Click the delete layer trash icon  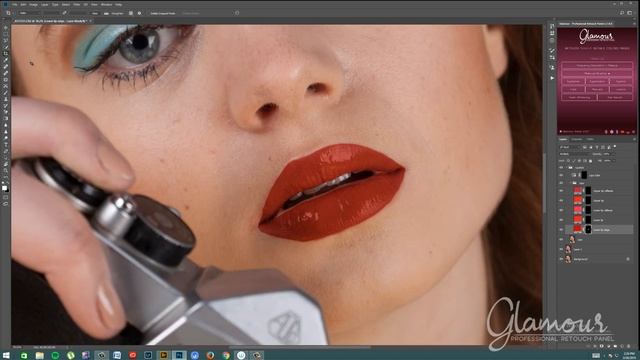tap(629, 346)
